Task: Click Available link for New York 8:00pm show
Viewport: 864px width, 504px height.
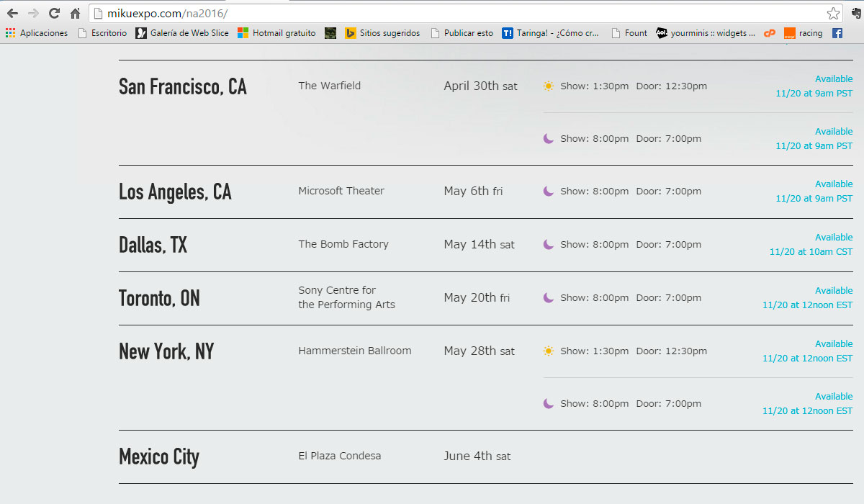Action: click(833, 397)
